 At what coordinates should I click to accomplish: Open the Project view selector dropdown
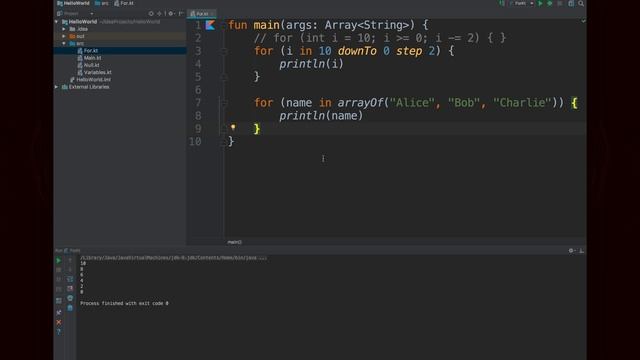click(76, 13)
